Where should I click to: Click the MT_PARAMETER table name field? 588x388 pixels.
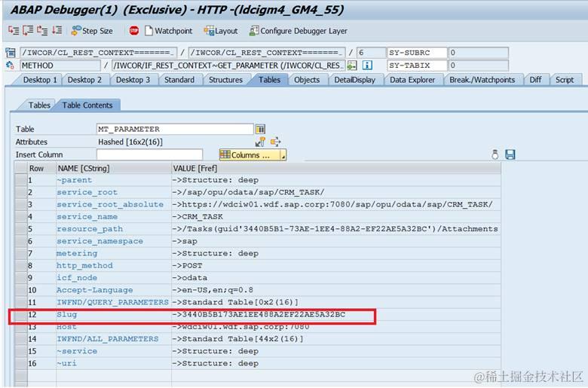pyautogui.click(x=175, y=129)
